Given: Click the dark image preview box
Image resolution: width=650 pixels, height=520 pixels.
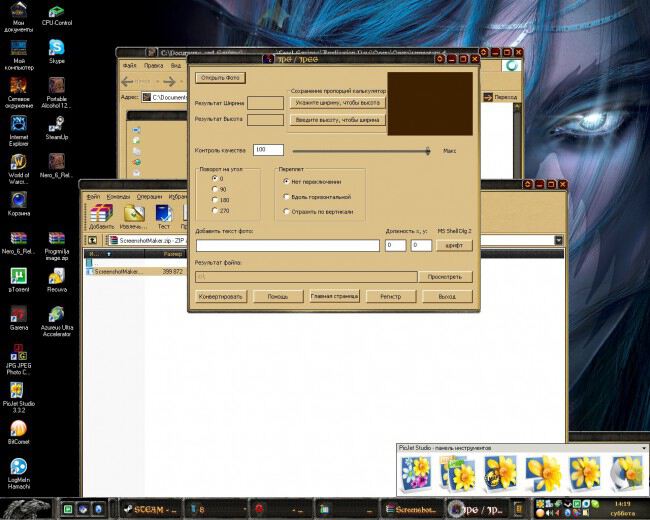Looking at the screenshot, I should pyautogui.click(x=430, y=104).
